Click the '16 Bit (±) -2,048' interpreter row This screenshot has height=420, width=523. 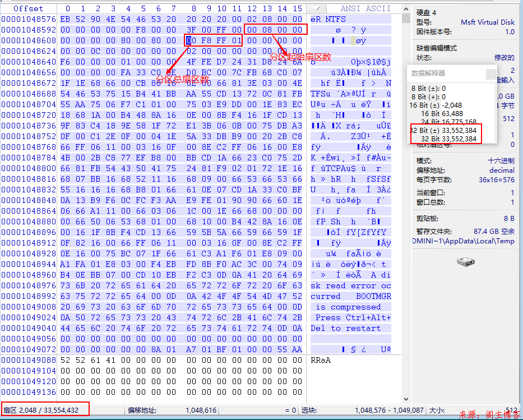pyautogui.click(x=436, y=105)
